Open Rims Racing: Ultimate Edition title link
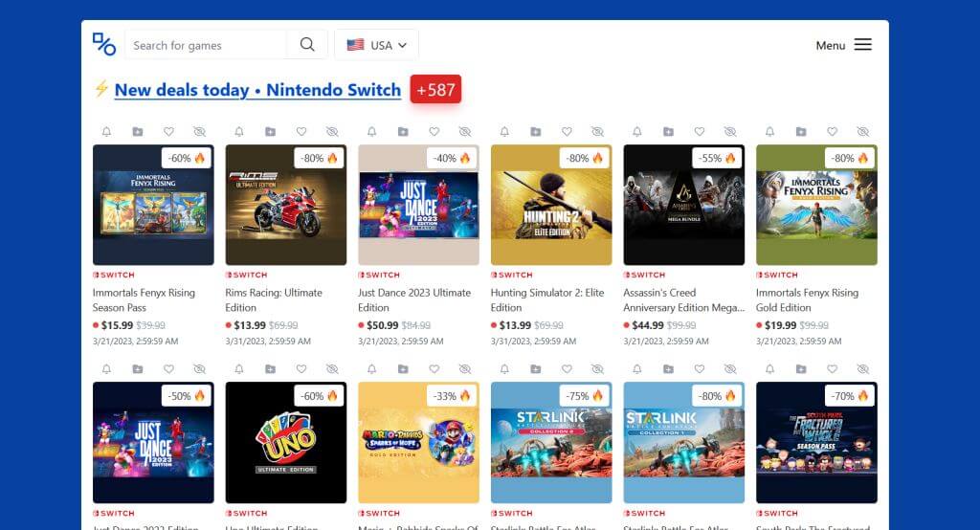 (x=274, y=300)
